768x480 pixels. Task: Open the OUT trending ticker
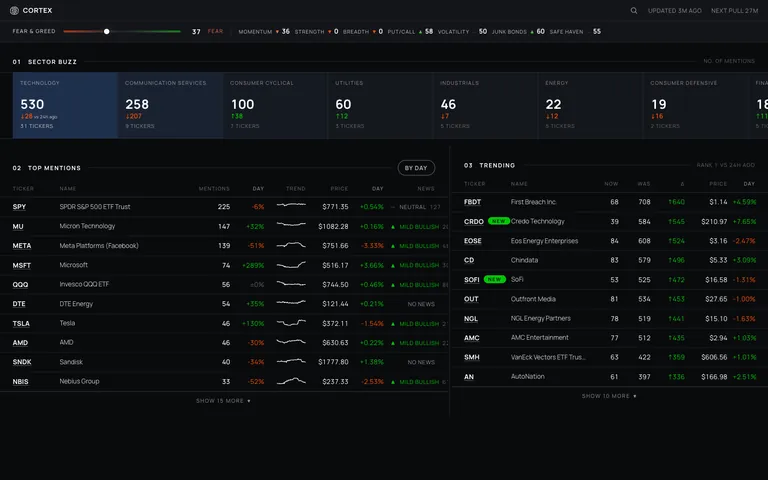471,299
